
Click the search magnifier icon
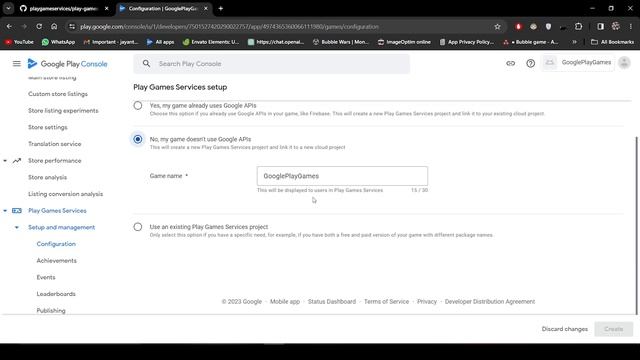146,64
